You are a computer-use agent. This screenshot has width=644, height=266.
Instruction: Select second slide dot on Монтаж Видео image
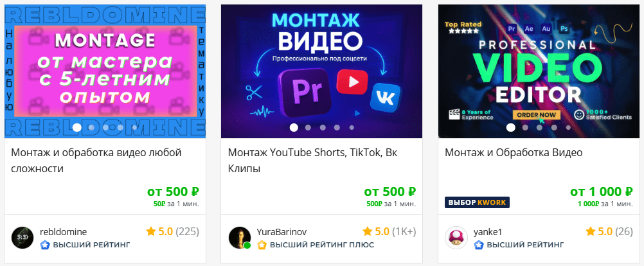[308, 128]
